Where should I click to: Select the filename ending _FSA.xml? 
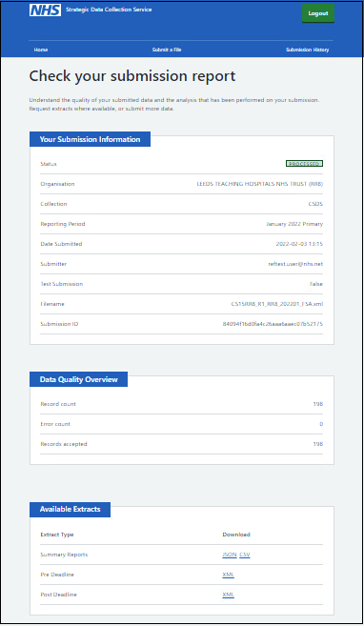click(x=277, y=304)
